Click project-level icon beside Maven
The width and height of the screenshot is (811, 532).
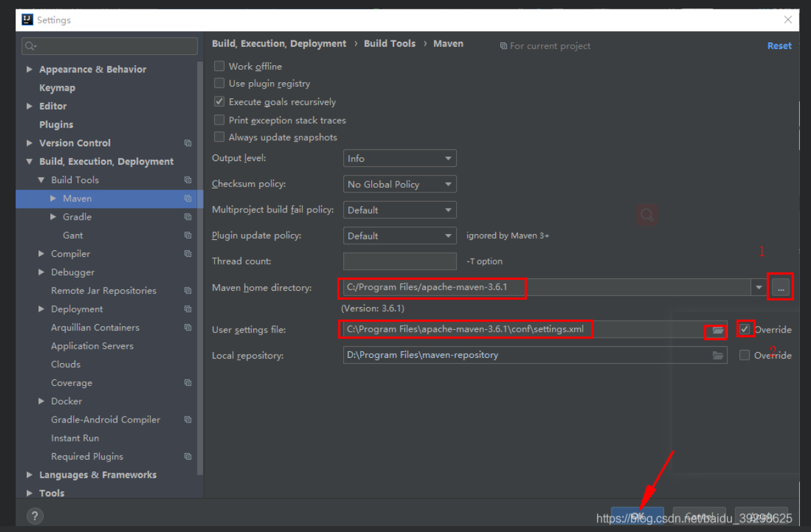tap(188, 198)
